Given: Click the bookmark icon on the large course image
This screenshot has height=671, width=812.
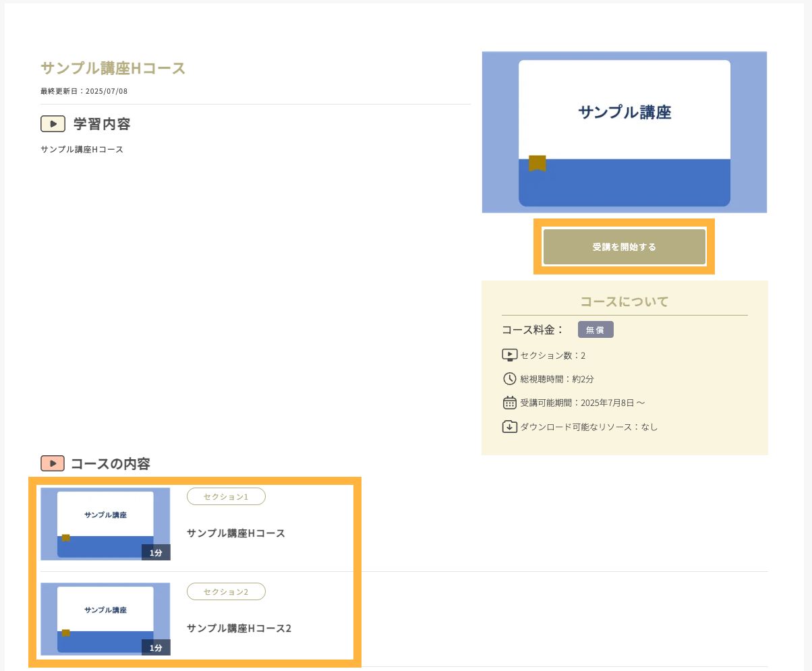Looking at the screenshot, I should click(x=537, y=163).
